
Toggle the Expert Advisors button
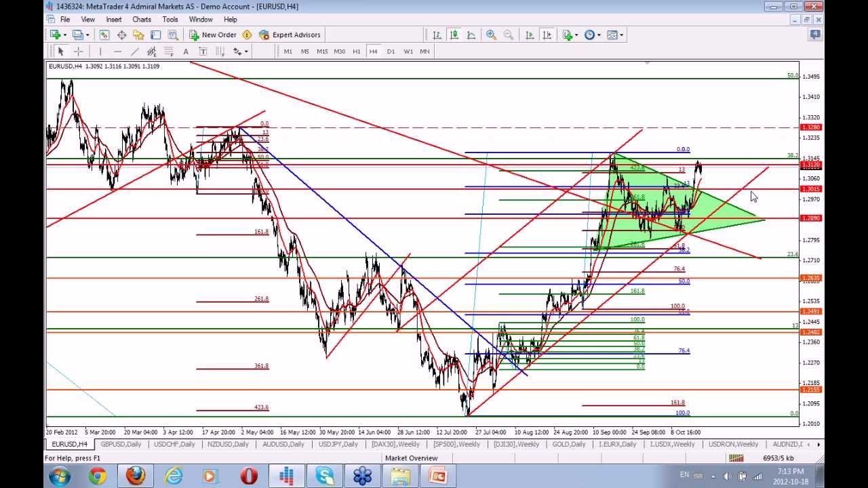coord(290,35)
